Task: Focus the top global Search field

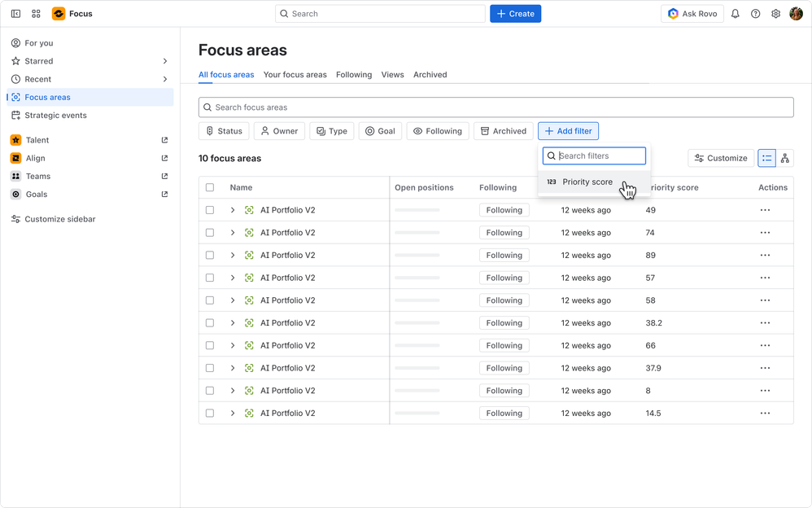Action: point(380,14)
